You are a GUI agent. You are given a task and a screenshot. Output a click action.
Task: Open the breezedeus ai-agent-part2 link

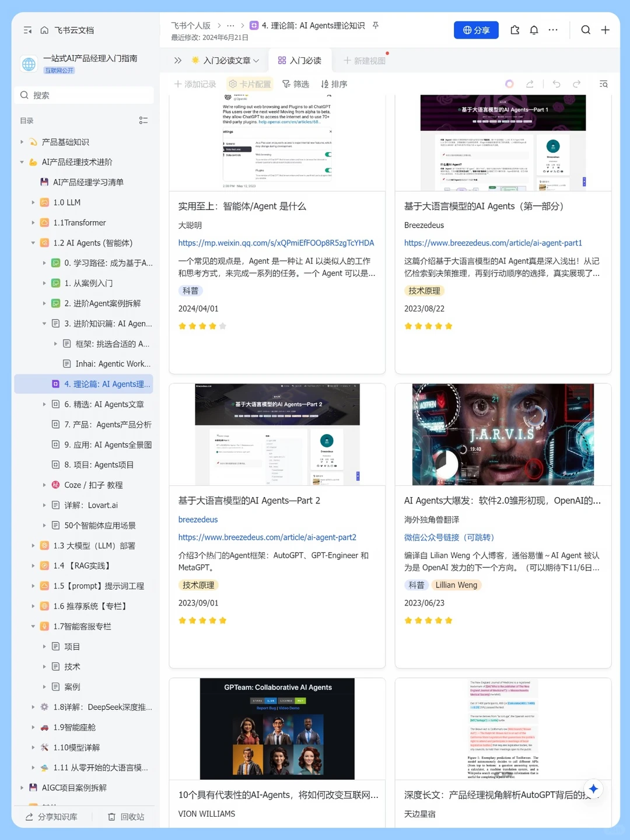(267, 538)
